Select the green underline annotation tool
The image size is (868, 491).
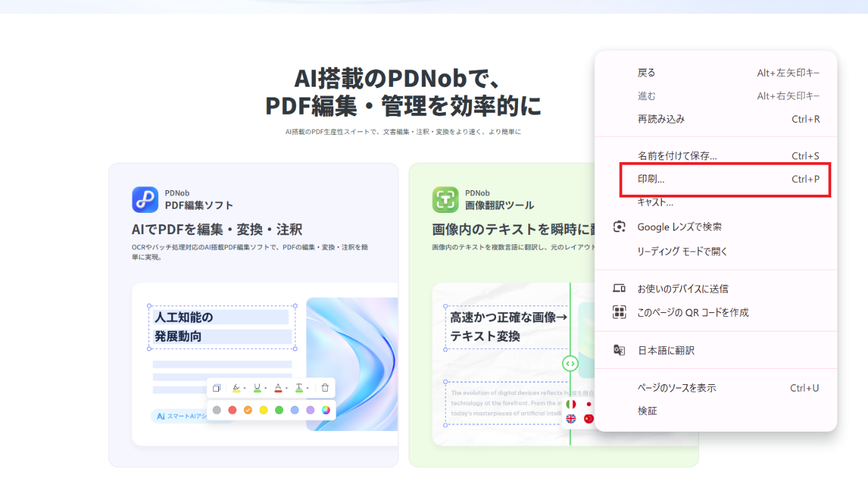pyautogui.click(x=258, y=388)
